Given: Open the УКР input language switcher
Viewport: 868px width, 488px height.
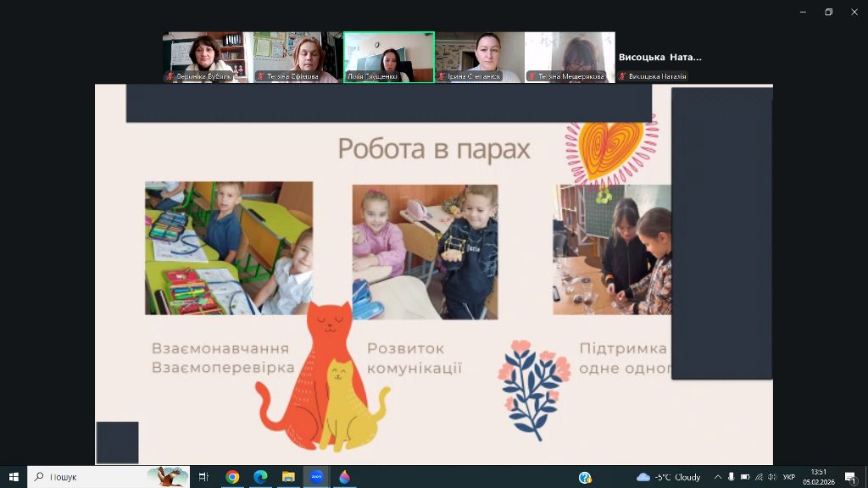Looking at the screenshot, I should click(x=789, y=477).
